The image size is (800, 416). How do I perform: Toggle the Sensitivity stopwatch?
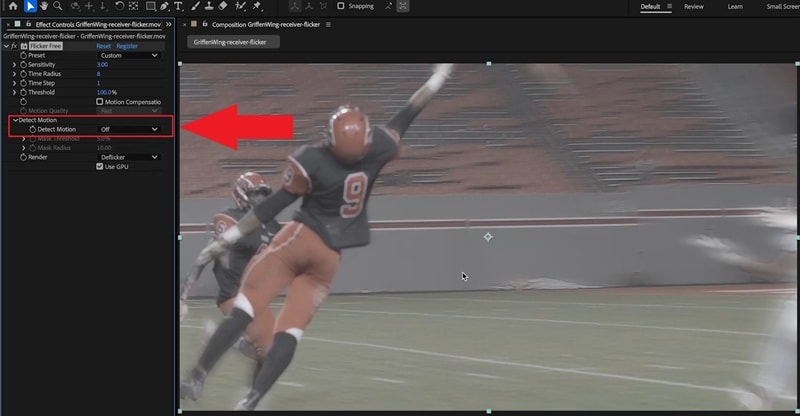(23, 65)
